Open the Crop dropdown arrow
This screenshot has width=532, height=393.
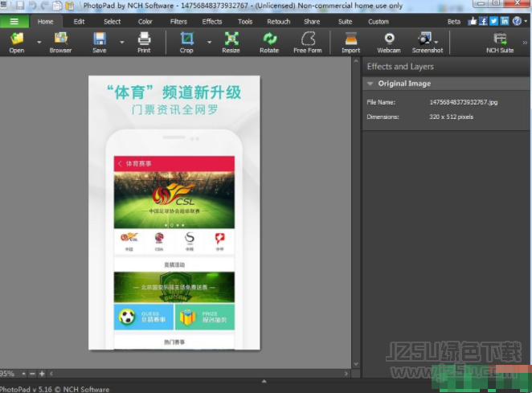[x=209, y=42]
